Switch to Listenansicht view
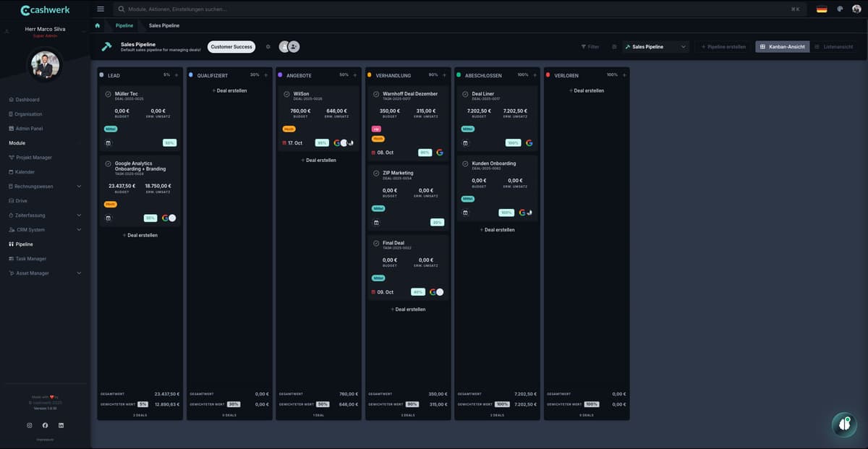The width and height of the screenshot is (868, 449). [x=834, y=47]
